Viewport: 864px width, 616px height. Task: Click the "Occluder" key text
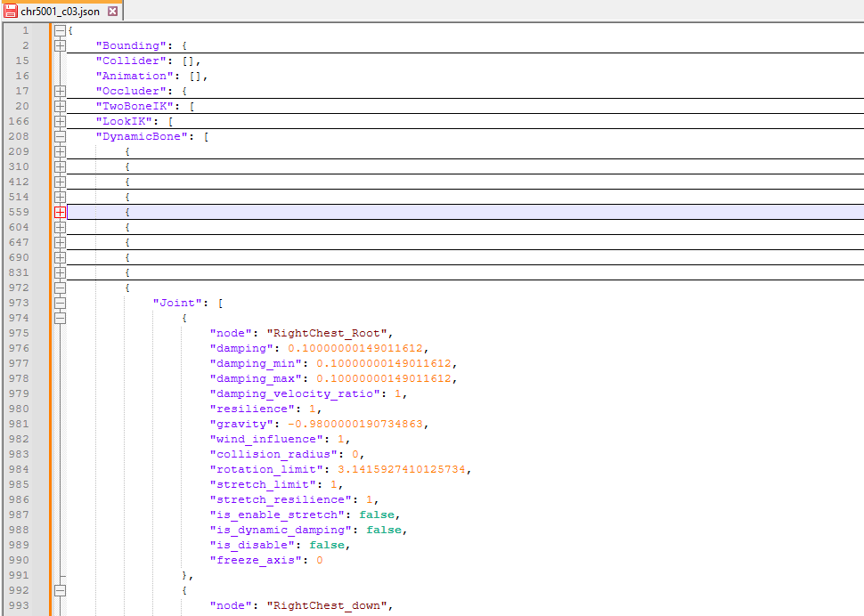[x=131, y=91]
